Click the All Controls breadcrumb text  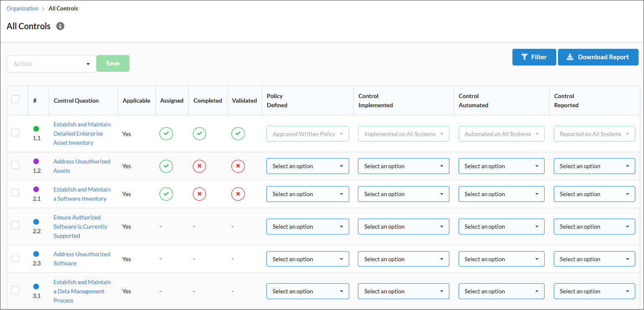coord(63,8)
